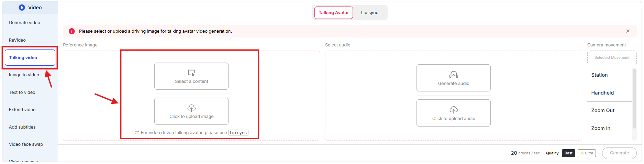
Task: Select the Talking Avatar tab
Action: point(333,13)
